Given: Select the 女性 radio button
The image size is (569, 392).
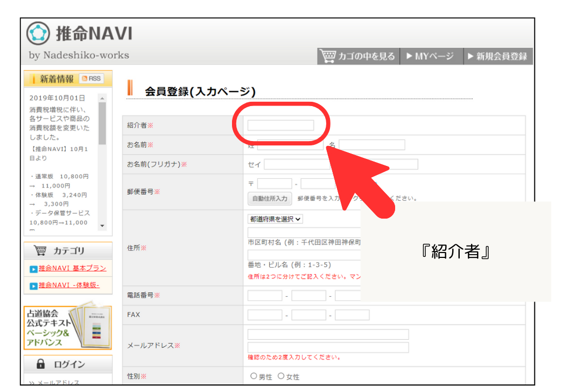Looking at the screenshot, I should (280, 376).
